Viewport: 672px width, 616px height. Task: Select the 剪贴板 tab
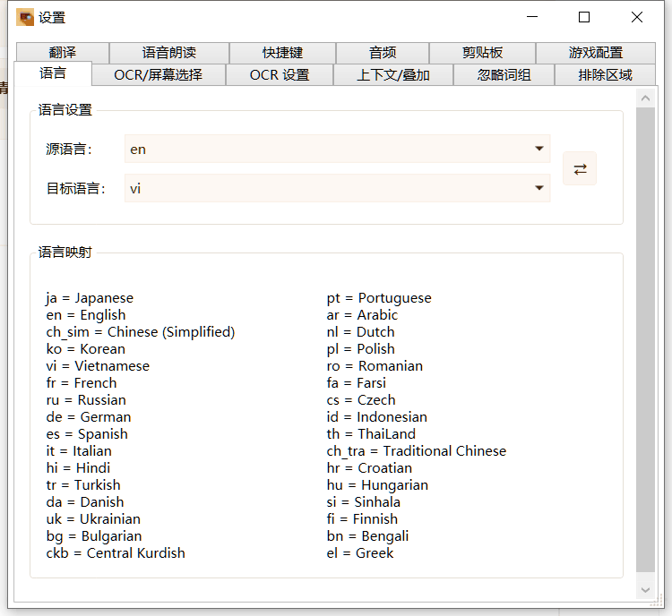(482, 53)
